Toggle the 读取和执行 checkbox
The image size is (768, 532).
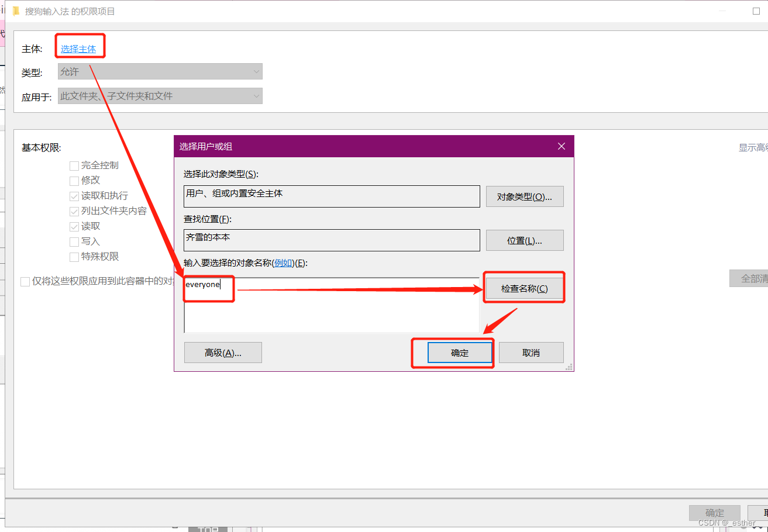(74, 196)
